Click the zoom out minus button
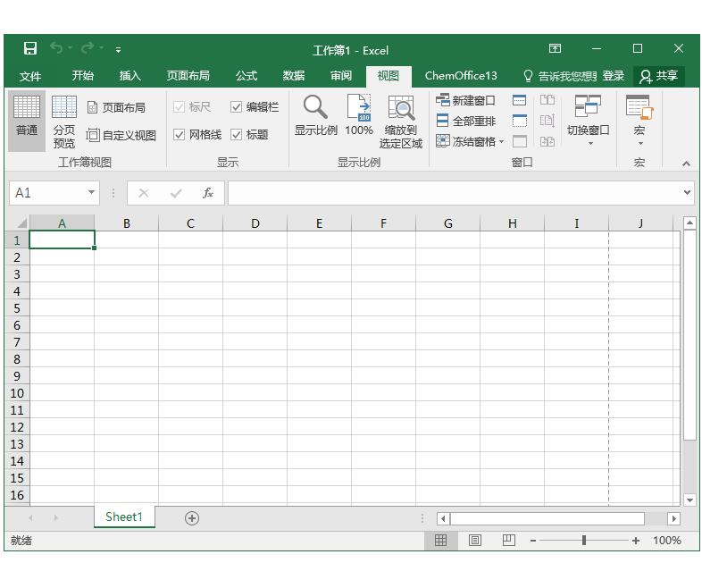Viewport: 702px width, 588px height. coord(533,541)
